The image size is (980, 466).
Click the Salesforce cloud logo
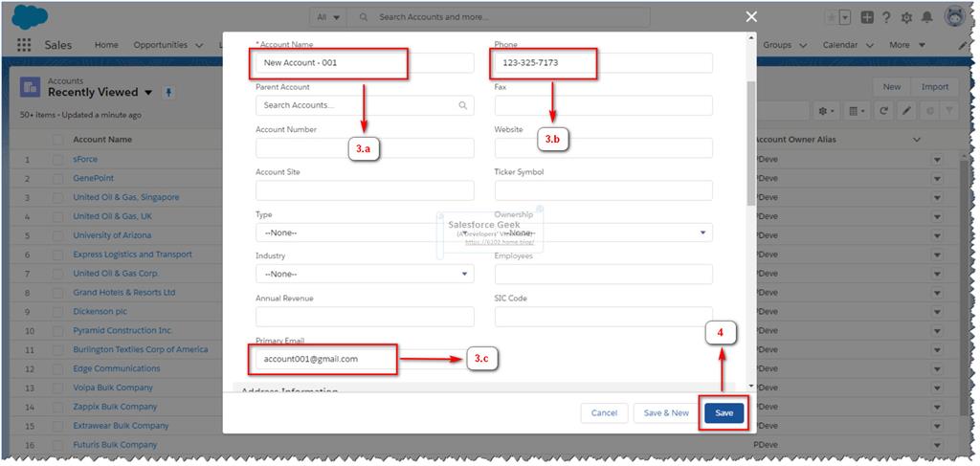click(x=30, y=17)
